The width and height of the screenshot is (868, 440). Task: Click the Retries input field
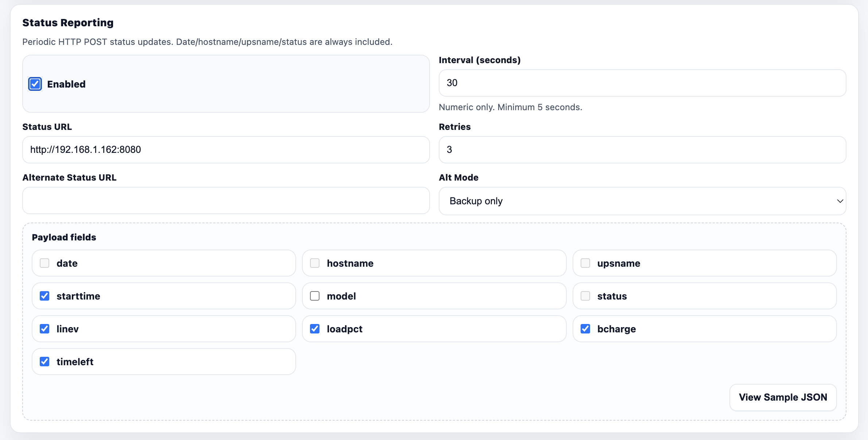[x=642, y=150]
